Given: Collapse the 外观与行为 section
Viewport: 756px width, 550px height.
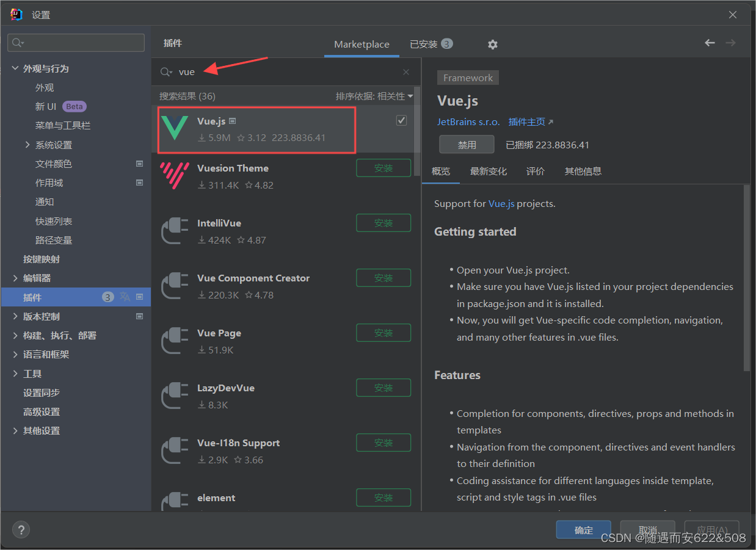Looking at the screenshot, I should coord(15,68).
